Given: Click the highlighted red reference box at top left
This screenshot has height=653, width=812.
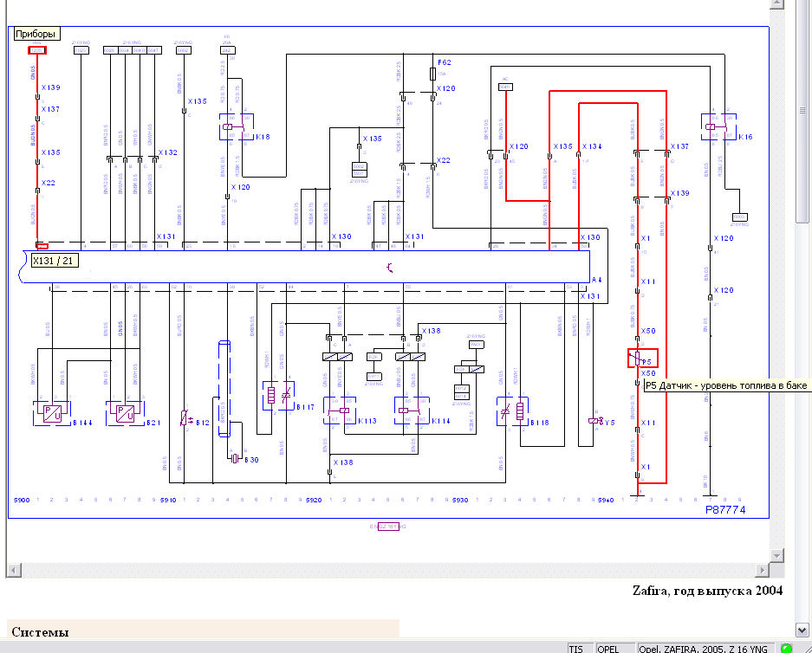Looking at the screenshot, I should [x=36, y=50].
